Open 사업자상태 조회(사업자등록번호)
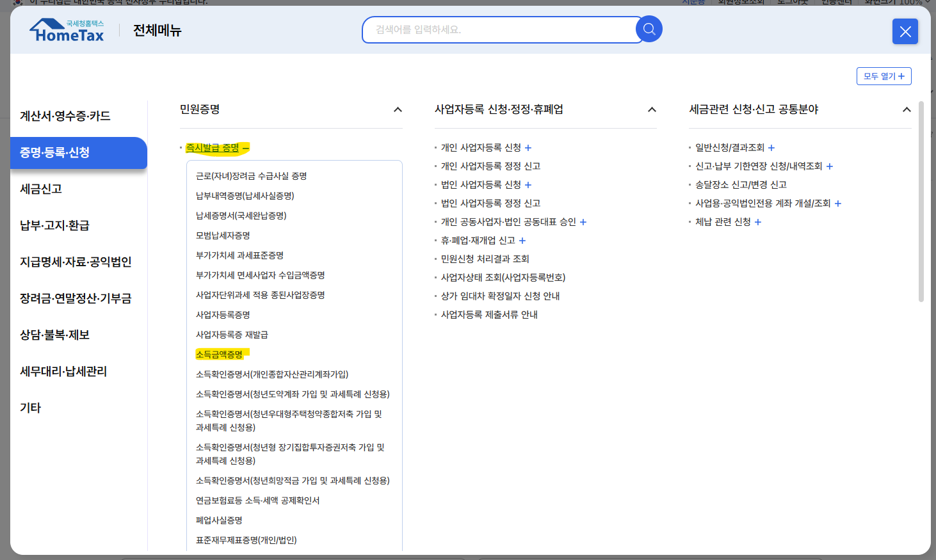The width and height of the screenshot is (936, 560). click(x=503, y=278)
